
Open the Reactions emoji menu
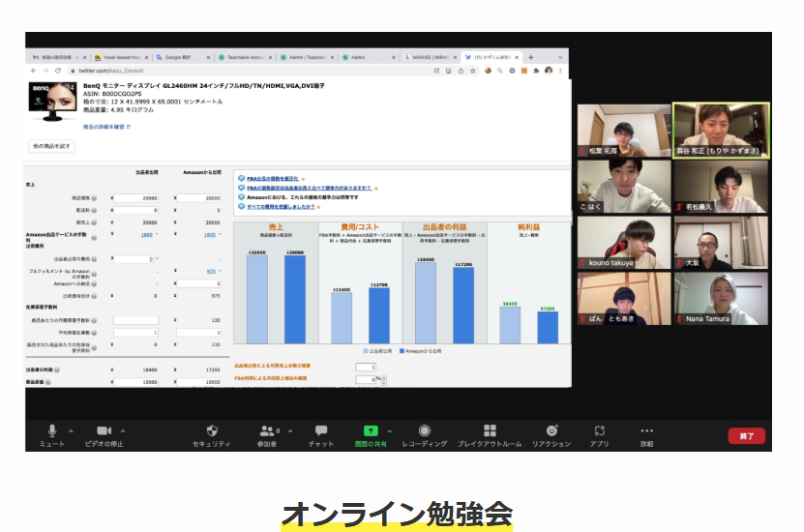551,430
